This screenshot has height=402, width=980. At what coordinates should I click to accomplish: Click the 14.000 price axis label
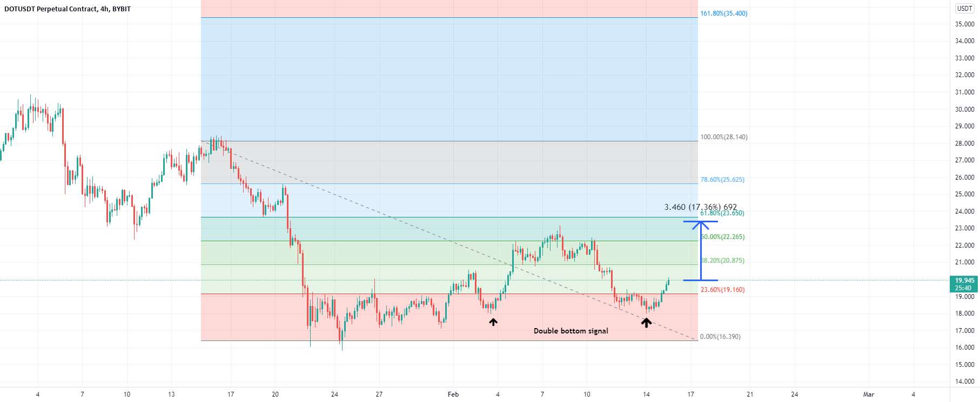pyautogui.click(x=964, y=381)
